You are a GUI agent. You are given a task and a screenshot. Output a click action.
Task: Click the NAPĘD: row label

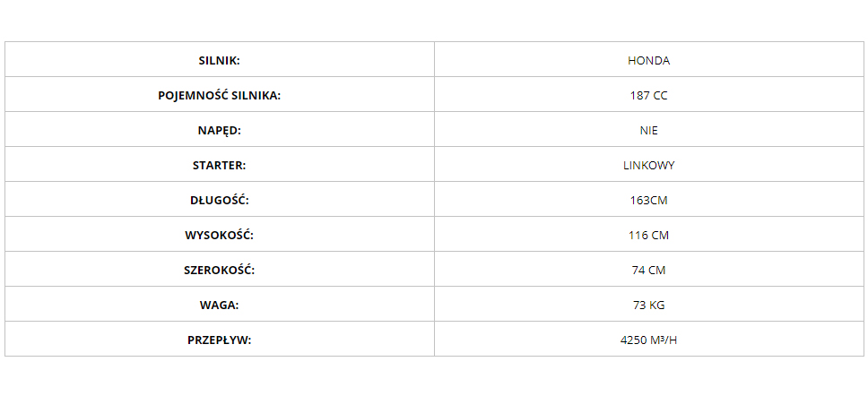coord(219,131)
